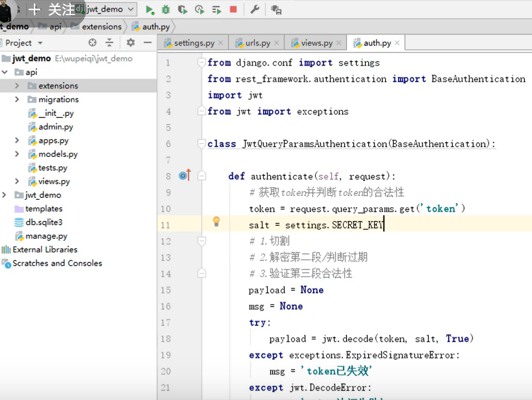
Task: Click the locate/scroll from source target icon
Action: pos(92,43)
